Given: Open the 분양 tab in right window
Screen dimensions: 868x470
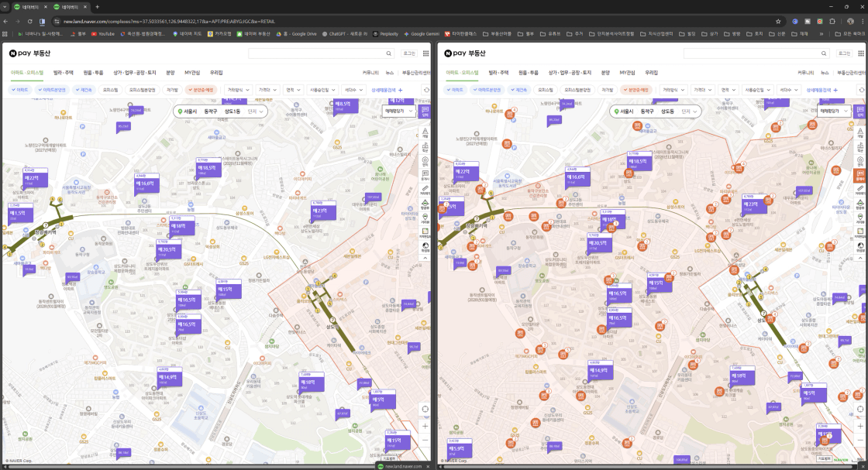Looking at the screenshot, I should click(605, 72).
